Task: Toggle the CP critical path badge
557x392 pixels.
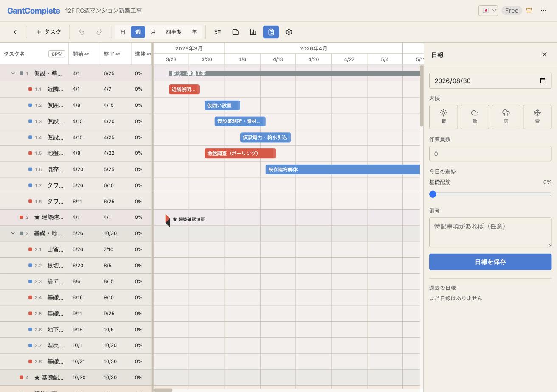Action: pyautogui.click(x=56, y=54)
